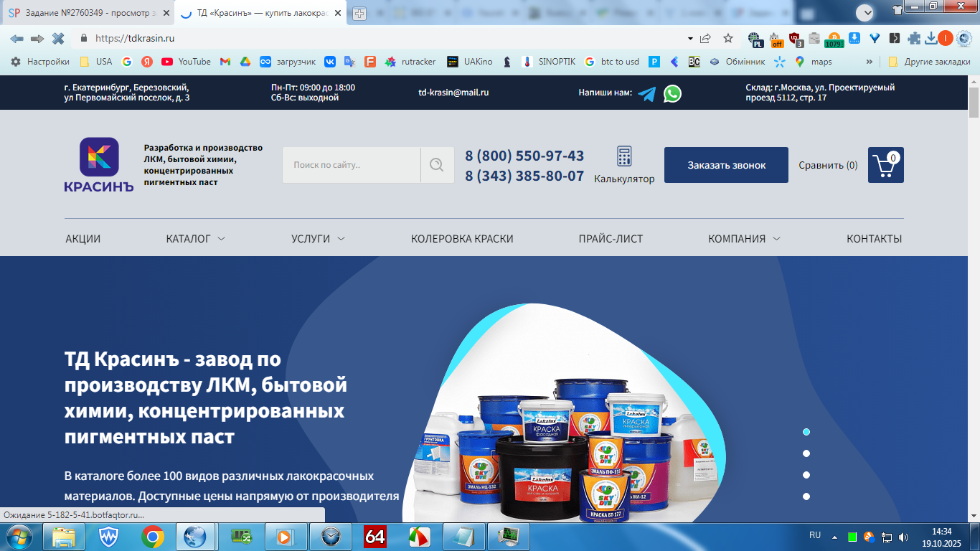Open address bar dropdown arrow
The image size is (980, 551).
(690, 39)
